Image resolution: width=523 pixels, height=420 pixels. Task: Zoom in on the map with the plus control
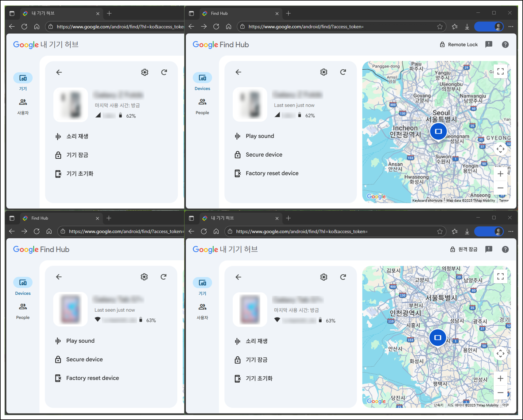coord(500,174)
